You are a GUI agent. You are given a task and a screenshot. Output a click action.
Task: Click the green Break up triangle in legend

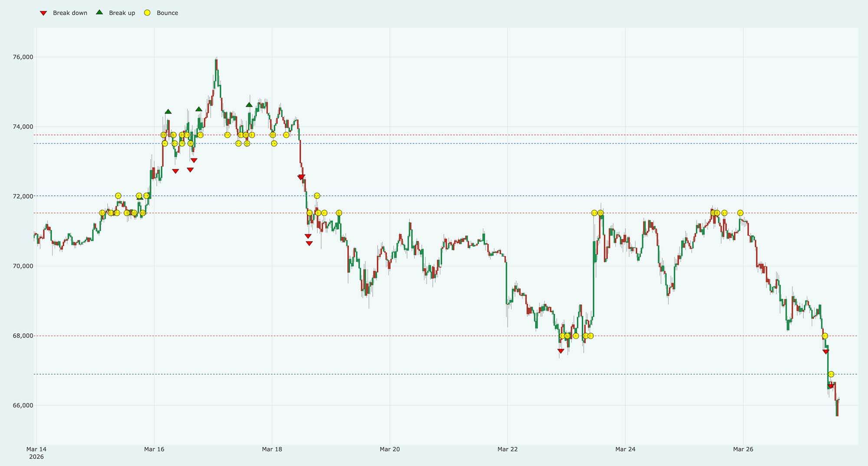click(99, 13)
